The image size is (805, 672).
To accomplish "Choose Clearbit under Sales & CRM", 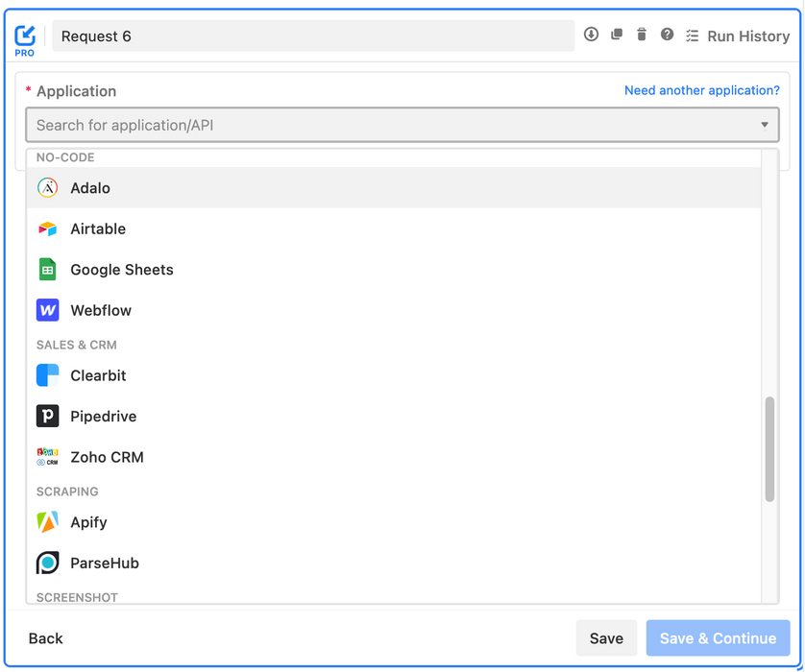I will pos(393,375).
